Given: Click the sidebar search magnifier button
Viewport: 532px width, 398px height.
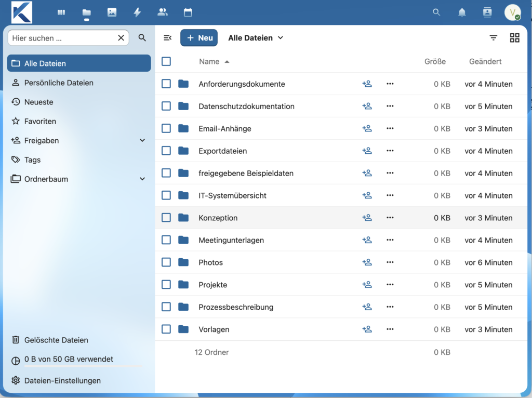Looking at the screenshot, I should (x=142, y=37).
